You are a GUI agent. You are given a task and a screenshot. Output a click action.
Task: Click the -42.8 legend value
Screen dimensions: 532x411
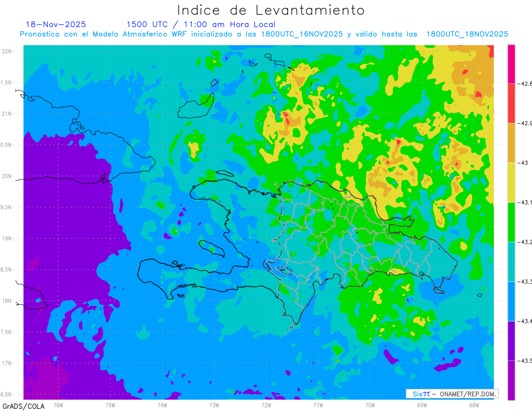(x=525, y=83)
